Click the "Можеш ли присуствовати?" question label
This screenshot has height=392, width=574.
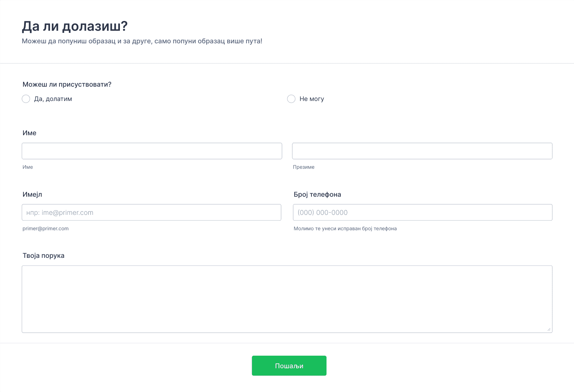67,84
